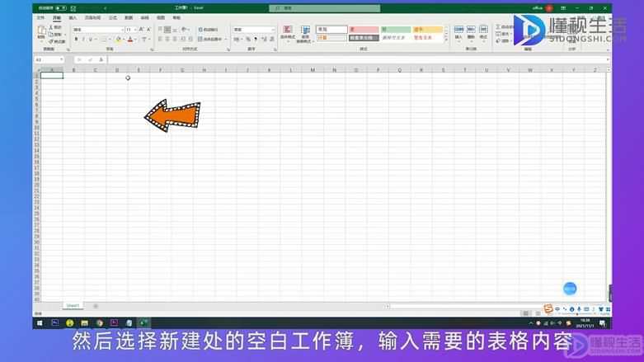
Task: Select the Sheet1 worksheet tab
Action: click(x=73, y=306)
